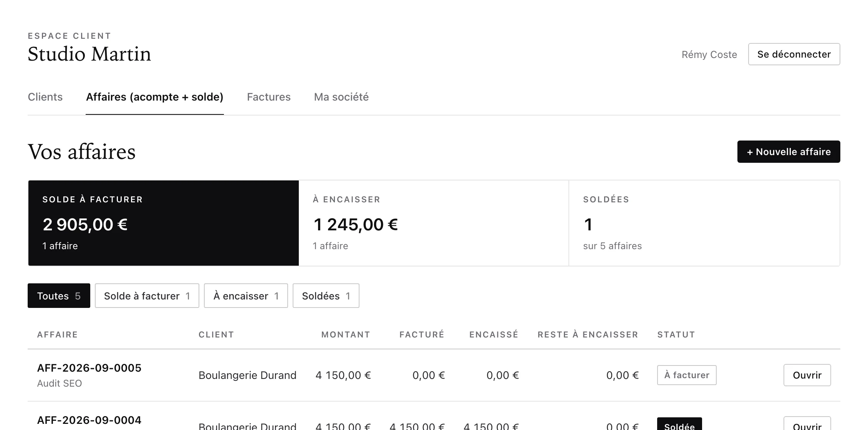The image size is (868, 430).
Task: Click the Se déconnecter button
Action: (x=794, y=54)
